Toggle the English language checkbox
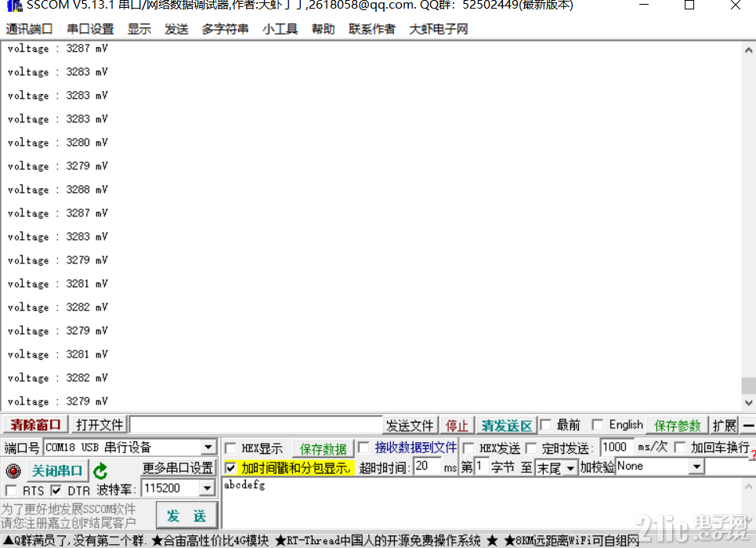Viewport: 756px width, 548px height. [598, 424]
